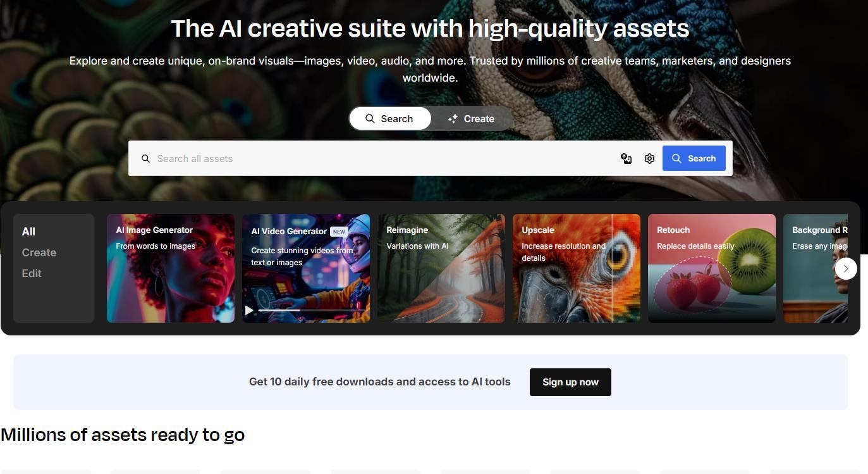Click the Sign up now button
This screenshot has width=868, height=474.
pyautogui.click(x=570, y=382)
